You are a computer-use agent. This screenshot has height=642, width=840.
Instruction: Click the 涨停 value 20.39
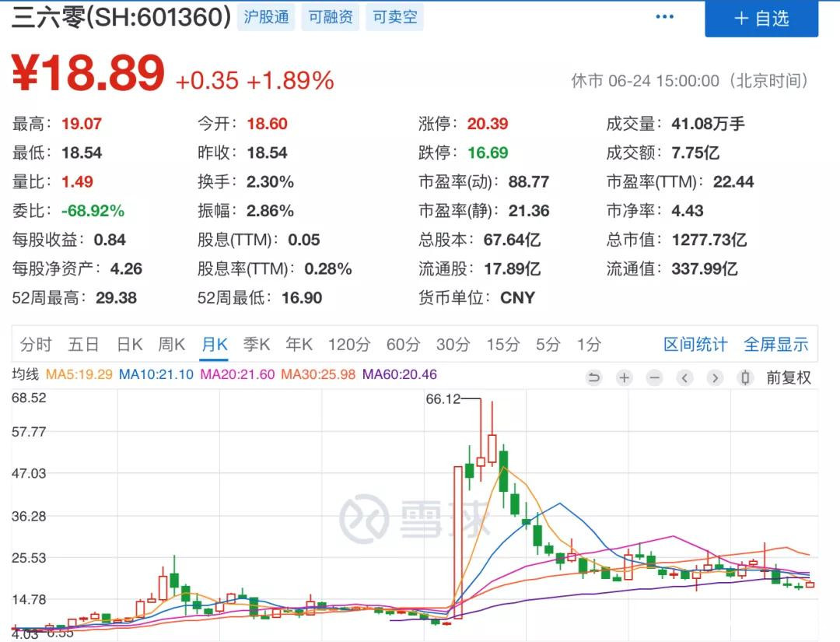coord(488,124)
